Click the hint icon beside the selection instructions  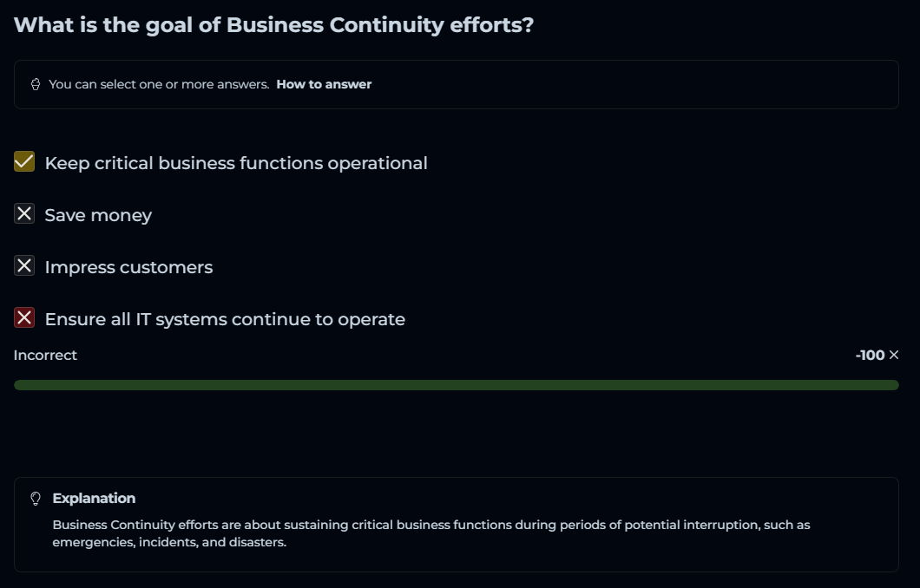point(36,84)
